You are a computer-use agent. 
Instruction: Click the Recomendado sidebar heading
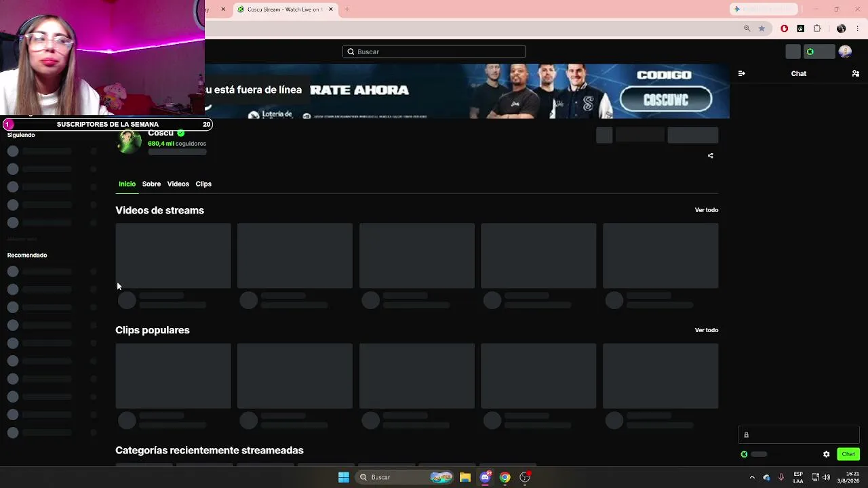pos(27,255)
